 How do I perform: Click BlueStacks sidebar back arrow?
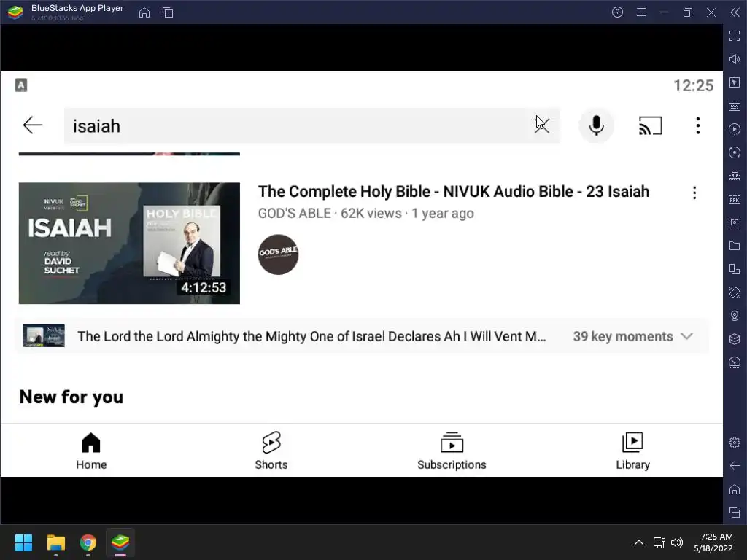point(735,466)
